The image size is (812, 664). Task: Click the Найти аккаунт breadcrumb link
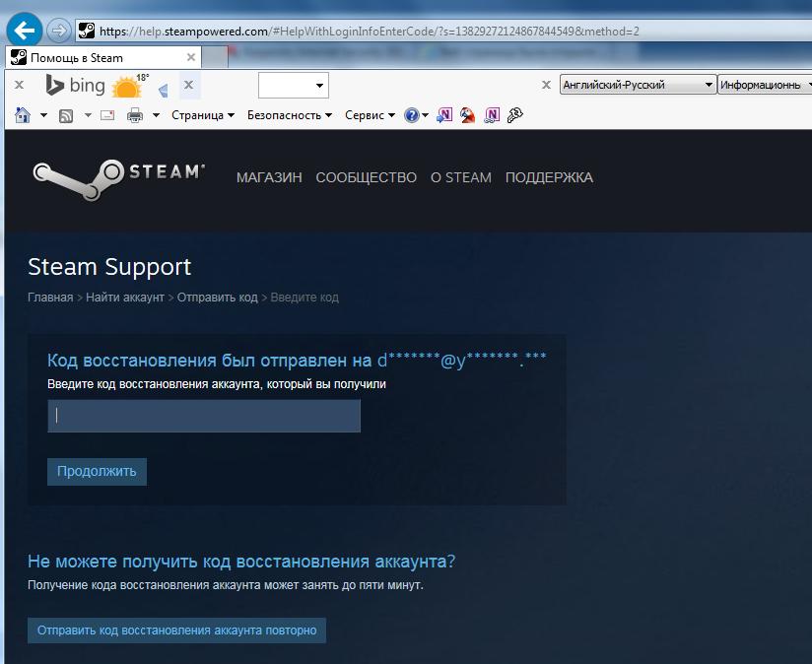pos(125,298)
